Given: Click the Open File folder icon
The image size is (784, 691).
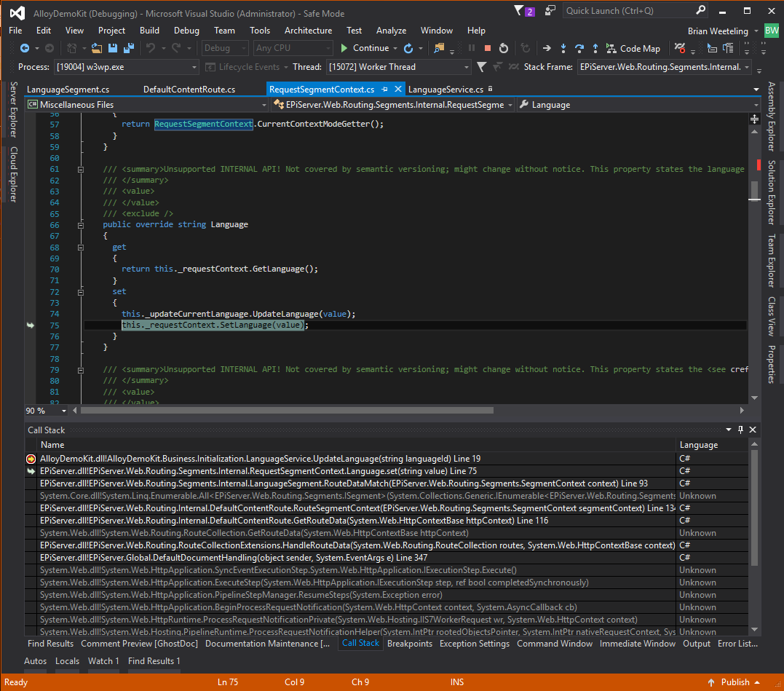Looking at the screenshot, I should coord(97,48).
